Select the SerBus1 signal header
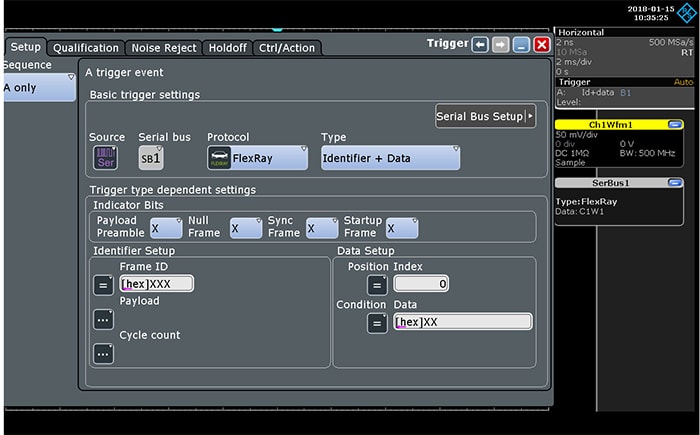This screenshot has height=435, width=700. point(619,183)
